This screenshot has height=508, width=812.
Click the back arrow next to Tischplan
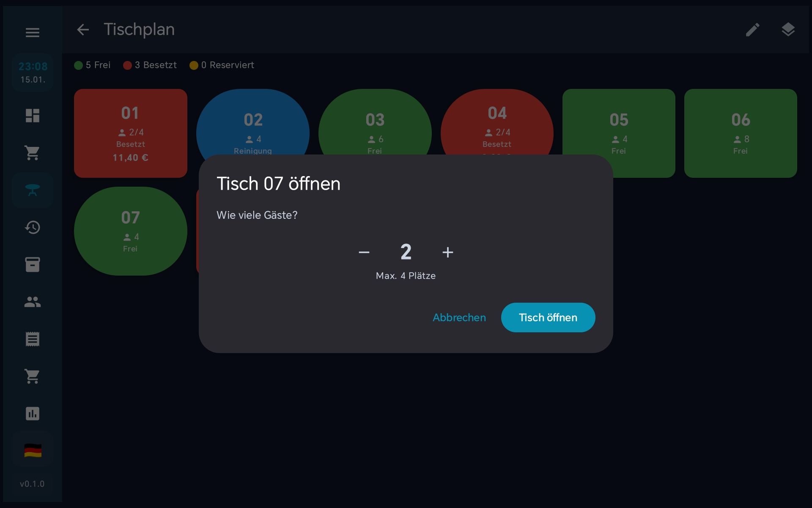[83, 30]
